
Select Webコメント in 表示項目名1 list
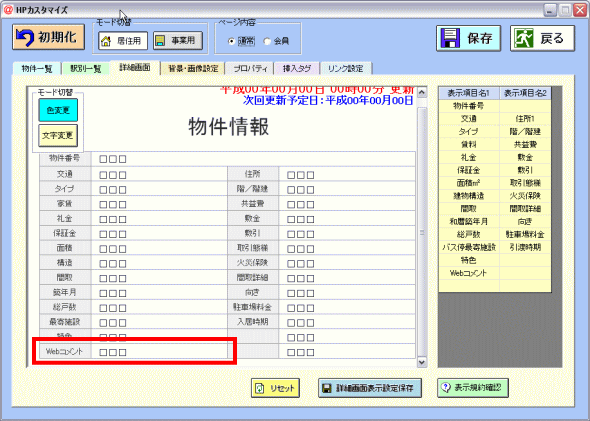click(469, 273)
